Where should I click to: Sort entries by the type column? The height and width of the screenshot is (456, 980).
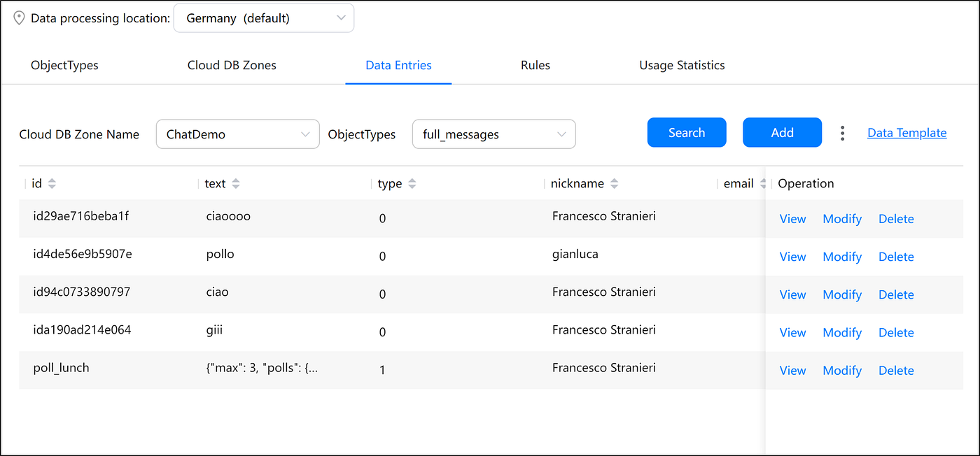click(x=412, y=184)
